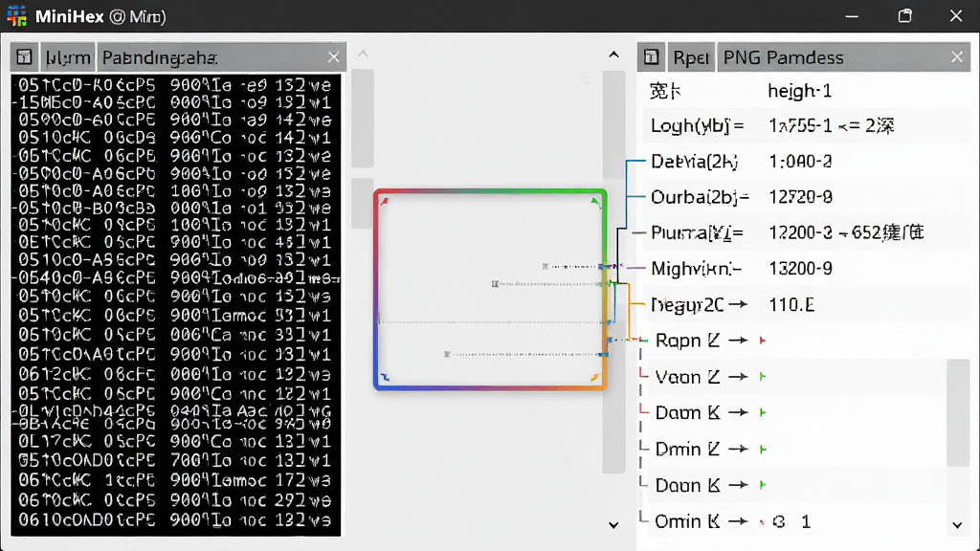Click the value 110.E
Image resolution: width=980 pixels, height=551 pixels.
pos(791,304)
